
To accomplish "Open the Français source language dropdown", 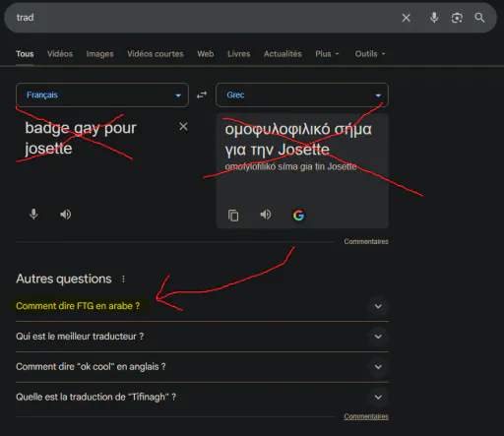I will pyautogui.click(x=102, y=95).
